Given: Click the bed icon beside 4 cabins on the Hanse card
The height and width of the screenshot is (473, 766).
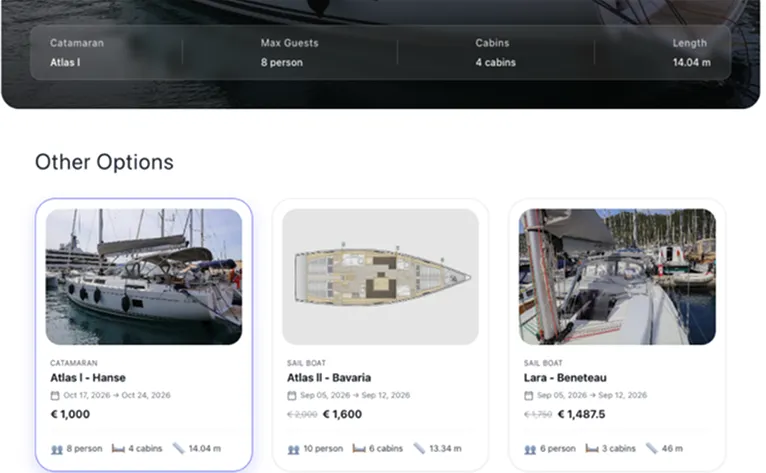Looking at the screenshot, I should (118, 449).
